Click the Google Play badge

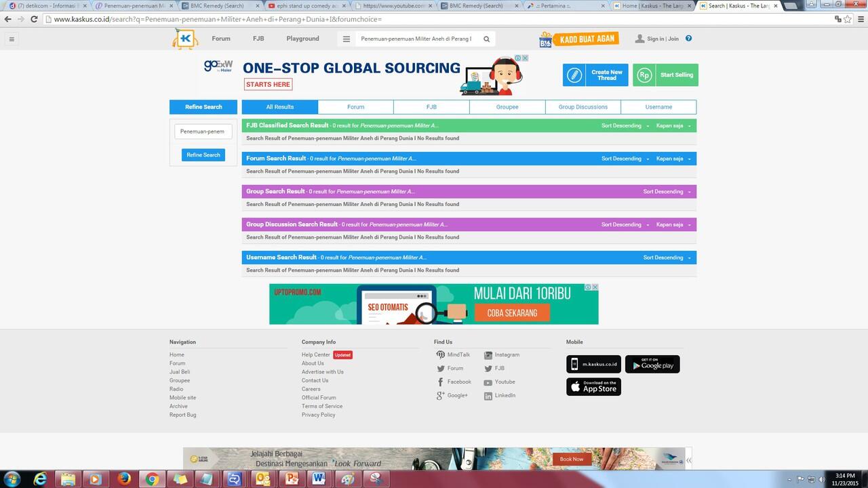coord(652,364)
